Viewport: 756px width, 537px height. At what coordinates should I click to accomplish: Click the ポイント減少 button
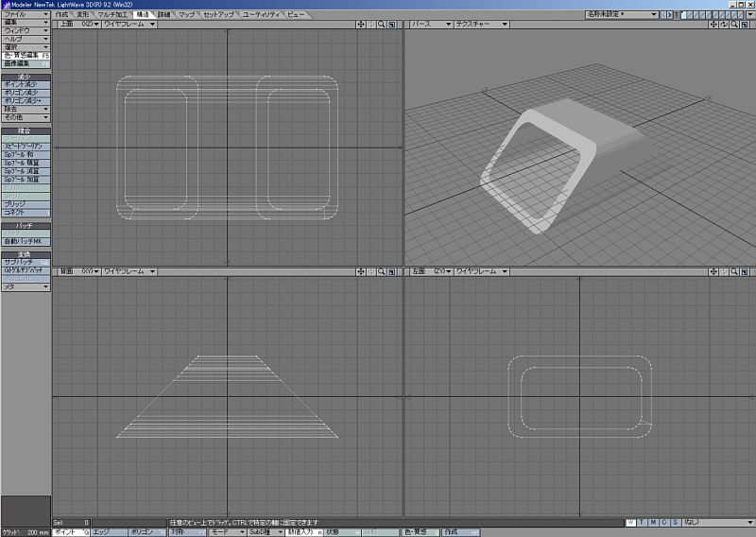(x=26, y=84)
